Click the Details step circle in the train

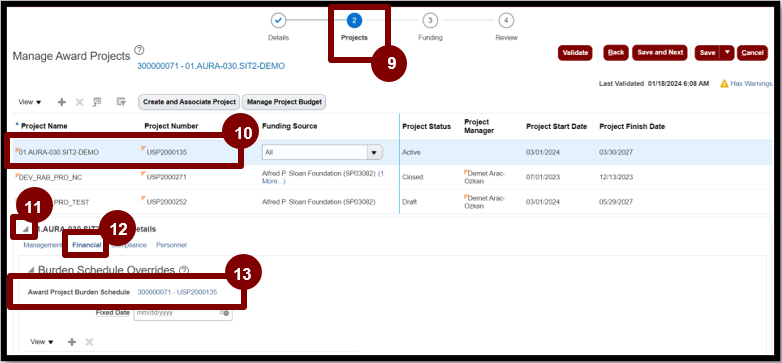click(278, 20)
